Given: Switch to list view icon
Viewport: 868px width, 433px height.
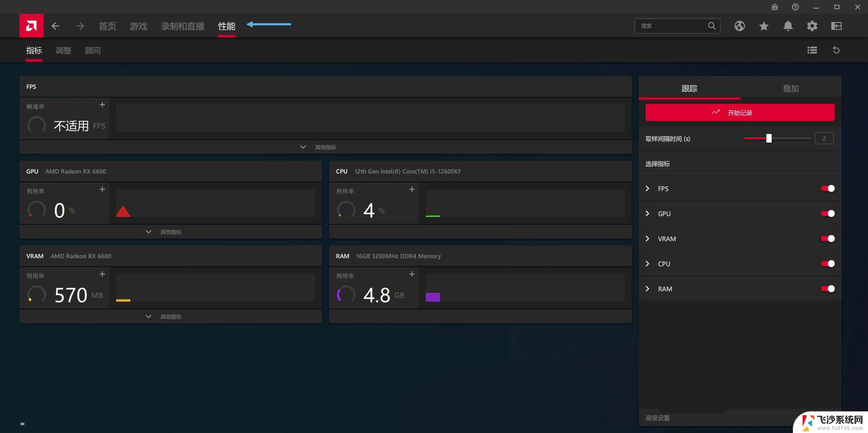Looking at the screenshot, I should [812, 50].
